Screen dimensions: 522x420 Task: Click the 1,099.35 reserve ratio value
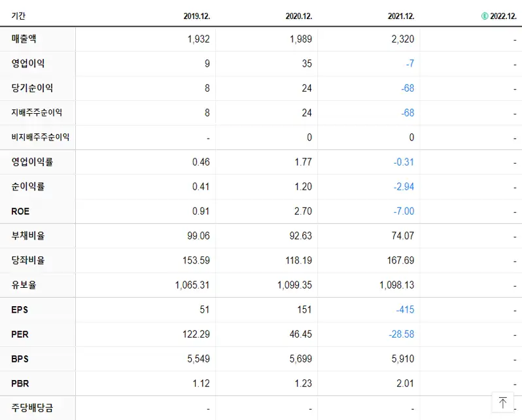[x=294, y=285]
